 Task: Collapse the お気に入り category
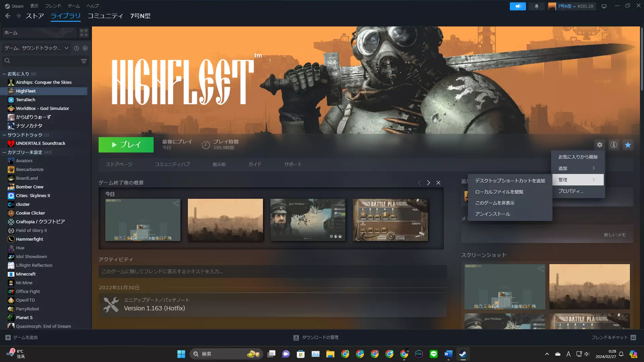(4, 74)
